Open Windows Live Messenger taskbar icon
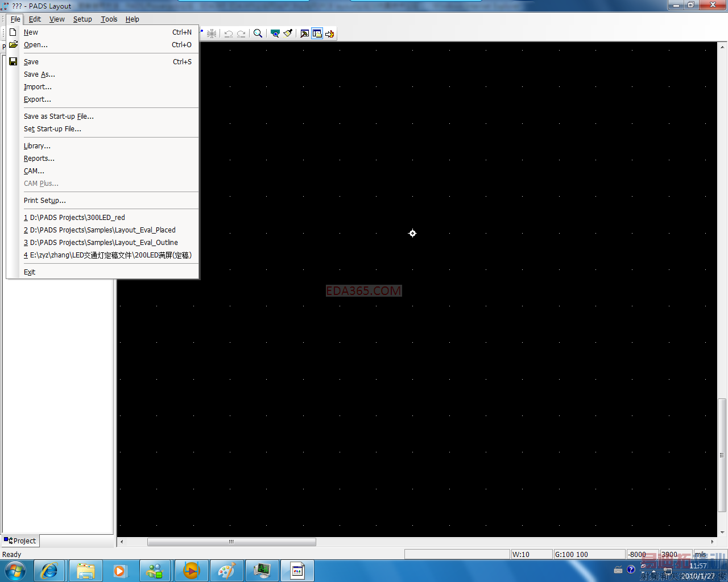 [x=155, y=571]
